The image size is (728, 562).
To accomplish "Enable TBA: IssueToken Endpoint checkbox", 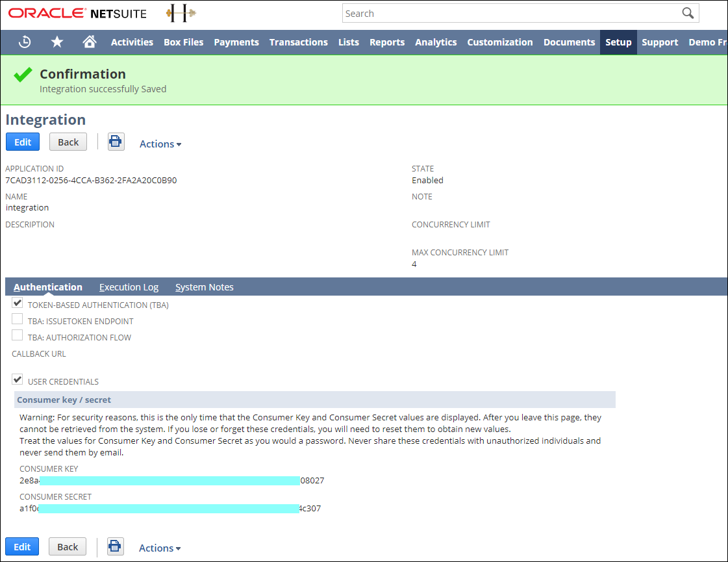I will click(18, 320).
